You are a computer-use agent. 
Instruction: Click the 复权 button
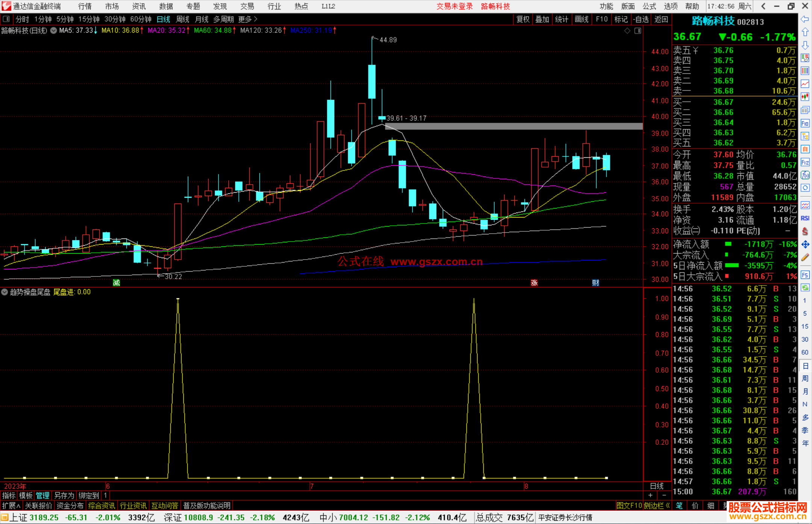(x=523, y=19)
